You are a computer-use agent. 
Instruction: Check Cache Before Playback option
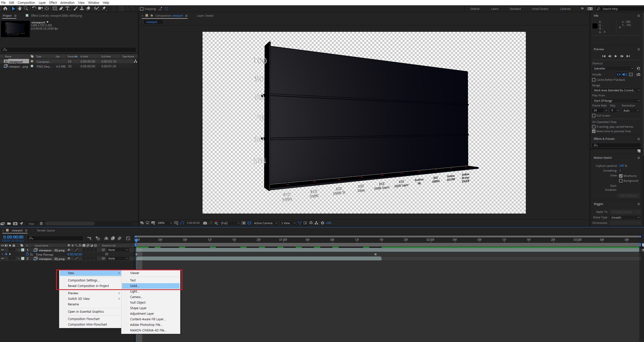[594, 80]
